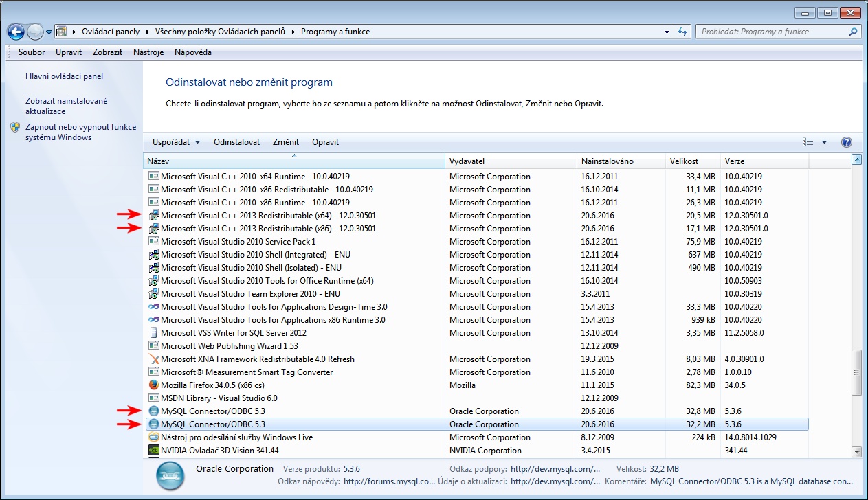Click icon of MSDN Library - Visual Studio 6.0

coord(154,398)
